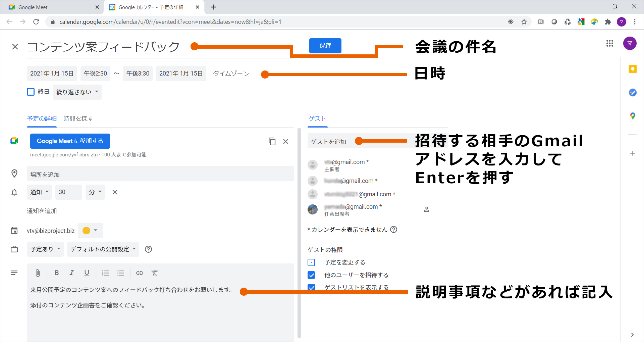Clear formatting in description toolbar
This screenshot has width=644, height=342.
155,273
